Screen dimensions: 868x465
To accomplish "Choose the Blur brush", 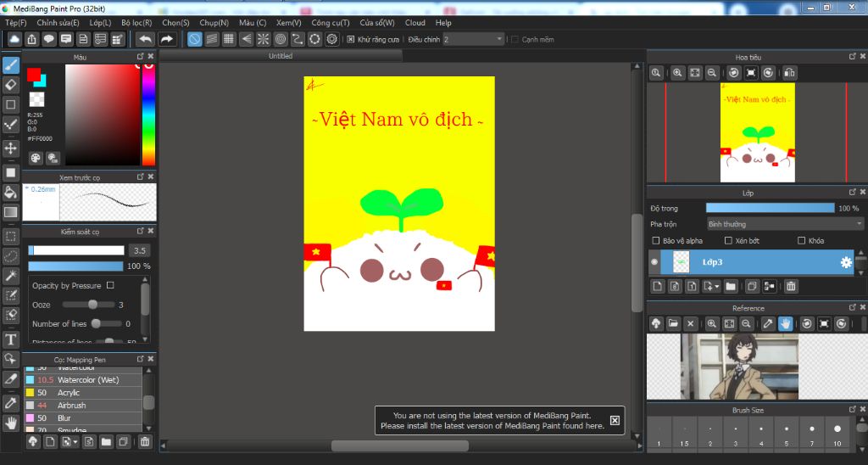I will tap(83, 417).
